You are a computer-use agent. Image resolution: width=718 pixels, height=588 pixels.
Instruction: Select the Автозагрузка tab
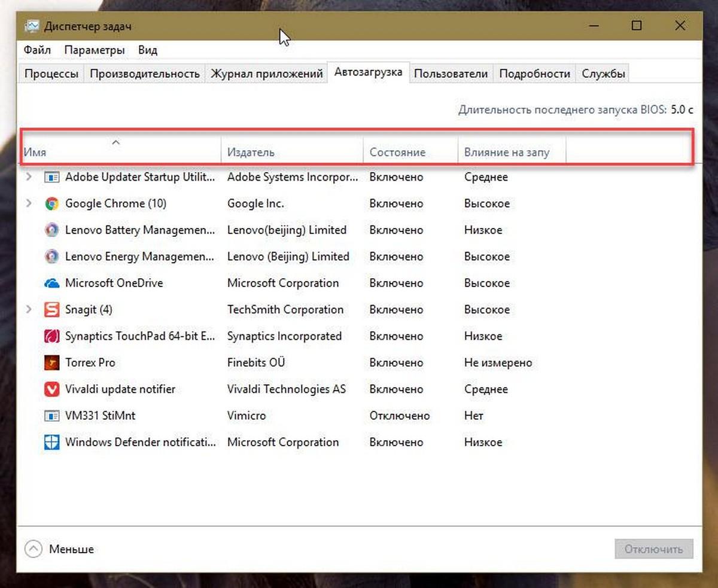pos(369,72)
